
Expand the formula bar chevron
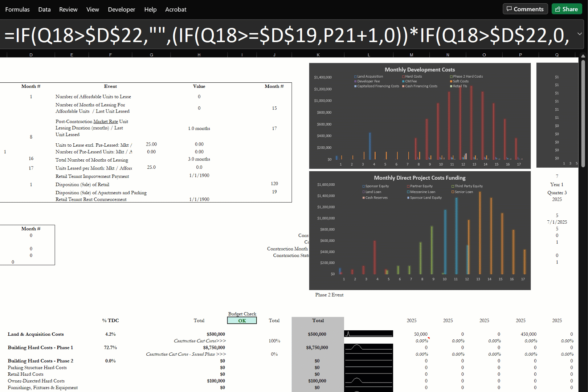(x=580, y=34)
